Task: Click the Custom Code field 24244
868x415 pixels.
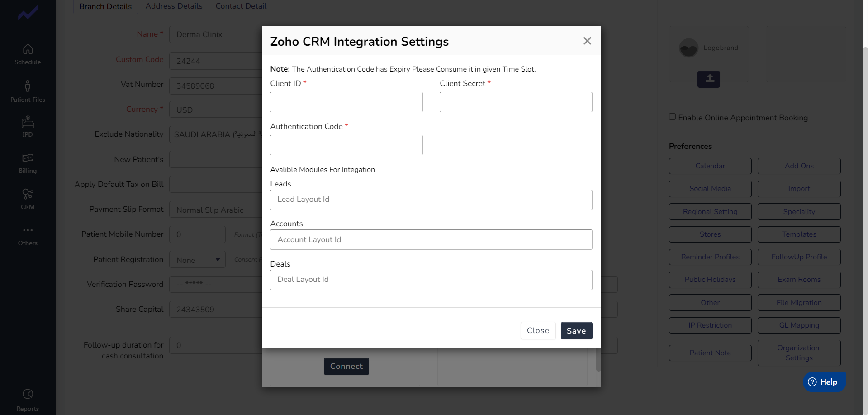Action: [215, 61]
